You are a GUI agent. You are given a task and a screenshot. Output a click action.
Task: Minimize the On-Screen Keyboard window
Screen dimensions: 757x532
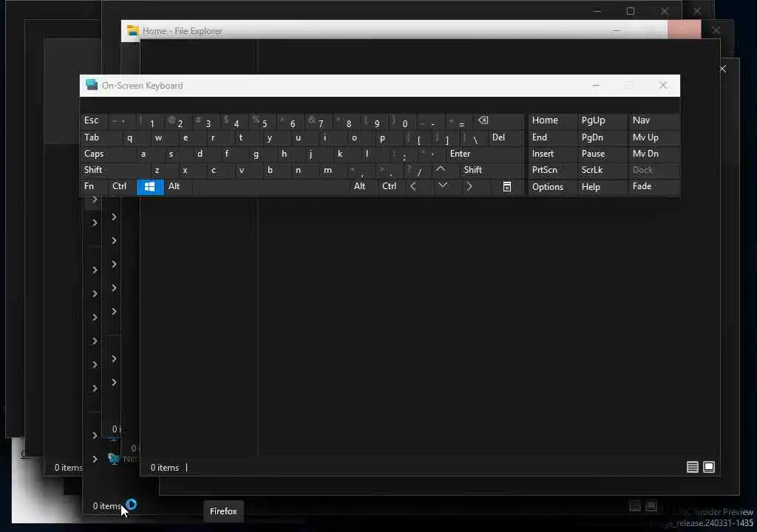pos(596,86)
